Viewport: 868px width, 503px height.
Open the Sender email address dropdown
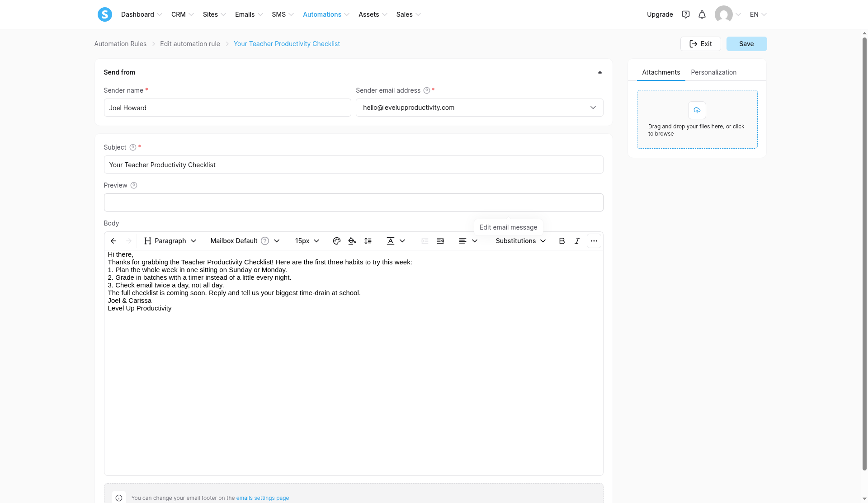coord(479,108)
